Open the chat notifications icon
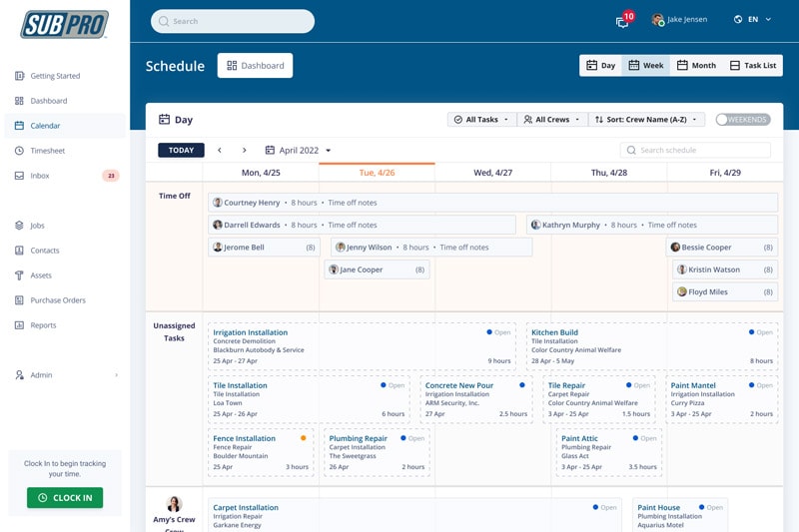 (x=623, y=20)
